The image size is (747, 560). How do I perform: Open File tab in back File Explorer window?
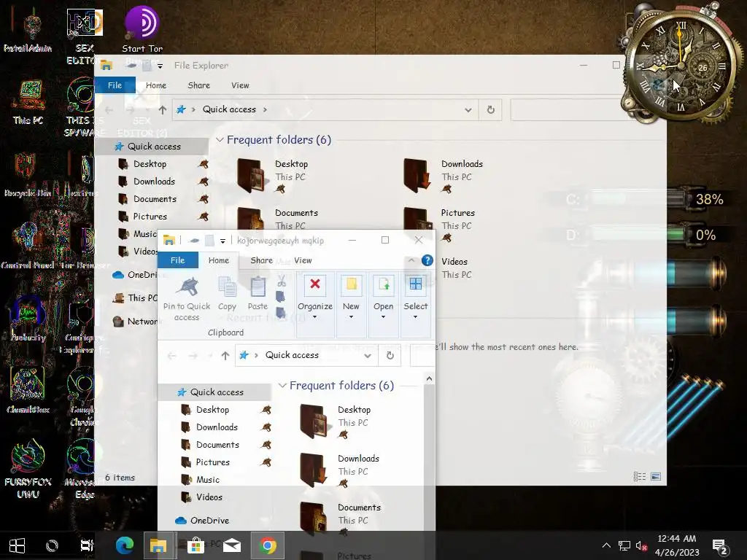click(x=115, y=85)
